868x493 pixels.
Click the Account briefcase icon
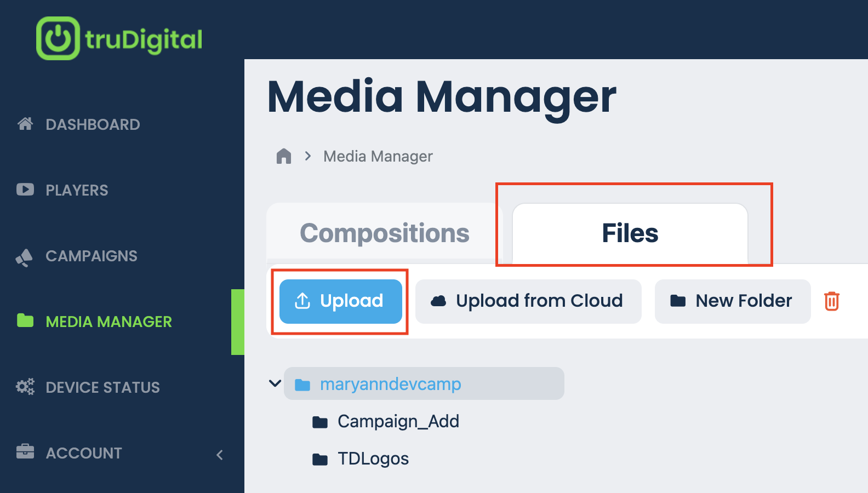click(x=25, y=451)
